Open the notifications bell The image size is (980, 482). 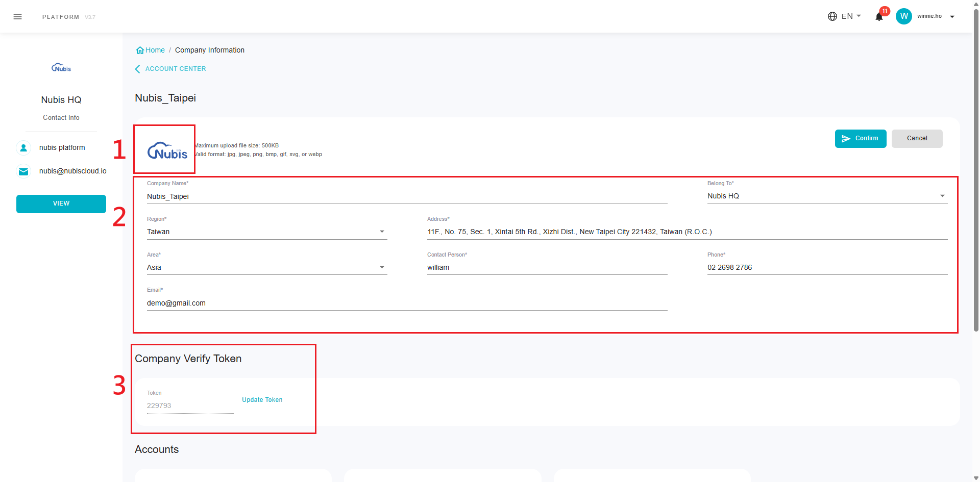tap(879, 16)
